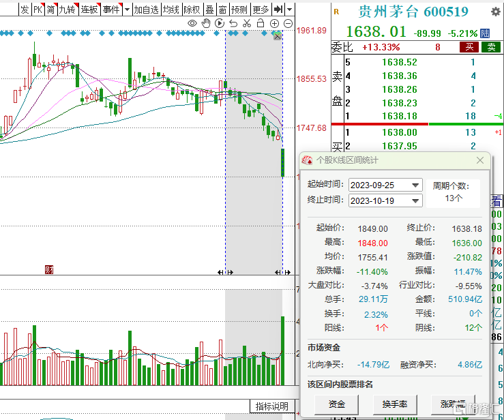
Task: Click the tall green last volume bar
Action: [282, 350]
